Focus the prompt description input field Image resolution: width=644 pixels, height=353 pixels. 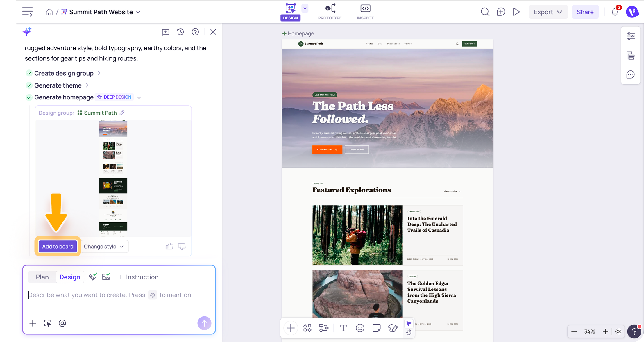pyautogui.click(x=119, y=295)
